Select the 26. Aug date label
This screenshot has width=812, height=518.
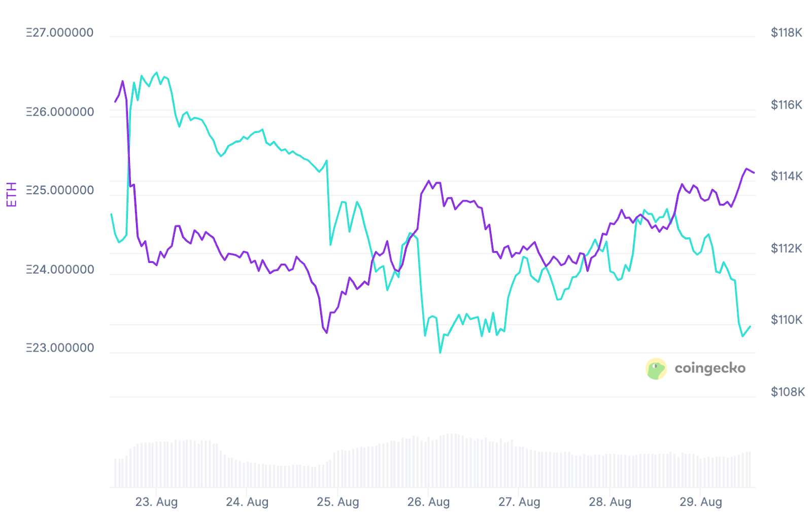428,502
